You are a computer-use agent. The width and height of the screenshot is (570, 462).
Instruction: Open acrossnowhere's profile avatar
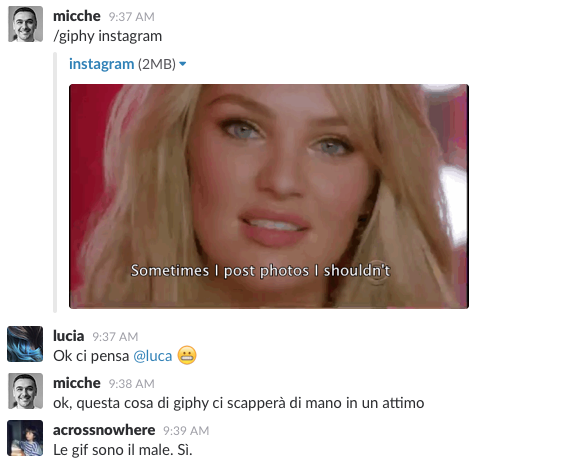coord(25,438)
